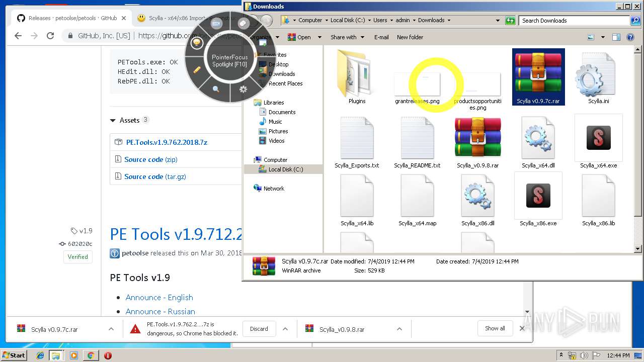The height and width of the screenshot is (362, 644).
Task: Open PointerFocus magnifier tool
Action: tap(216, 89)
